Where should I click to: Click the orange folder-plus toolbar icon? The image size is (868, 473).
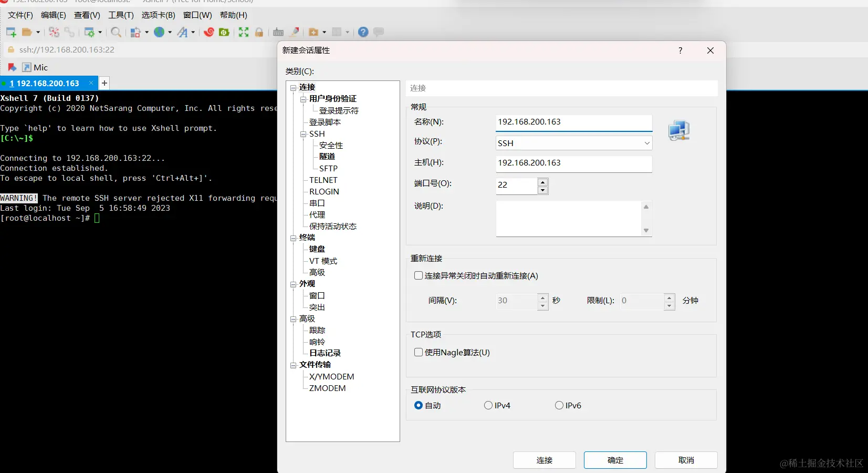[x=313, y=33]
